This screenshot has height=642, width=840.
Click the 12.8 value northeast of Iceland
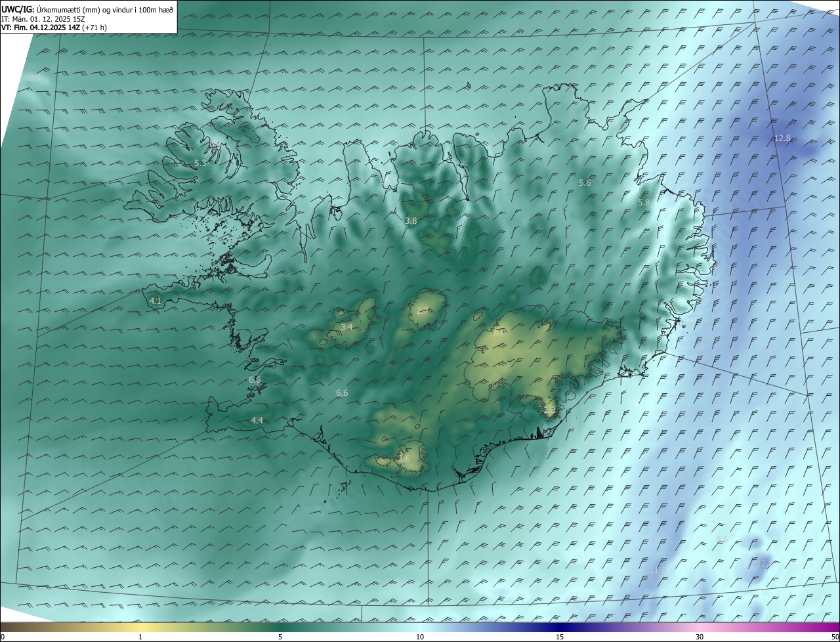782,138
